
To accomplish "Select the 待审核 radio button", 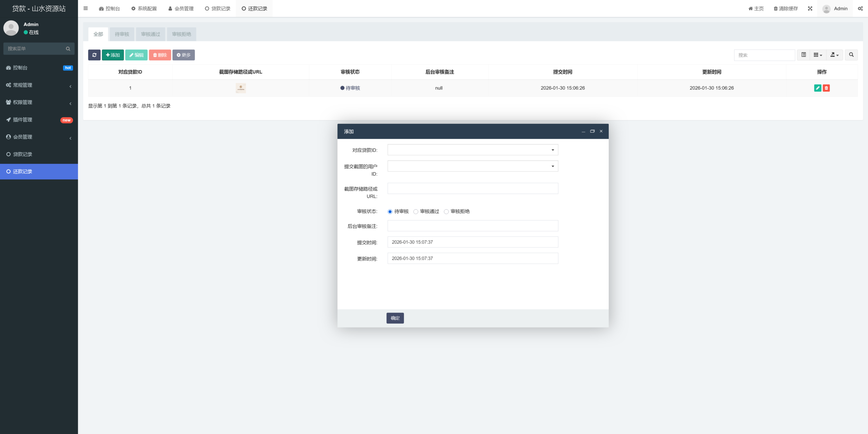I will [390, 212].
